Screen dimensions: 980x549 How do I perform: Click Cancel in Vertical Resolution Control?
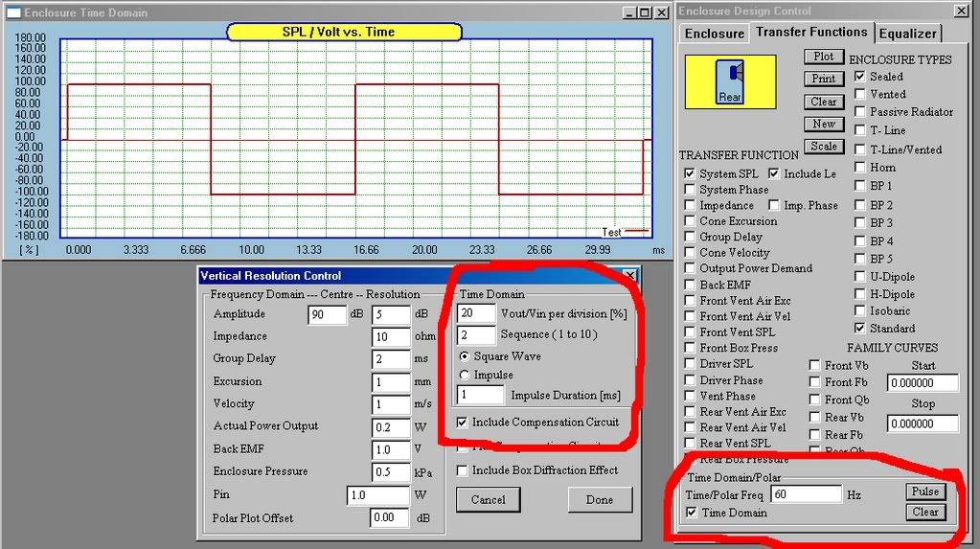(x=489, y=499)
